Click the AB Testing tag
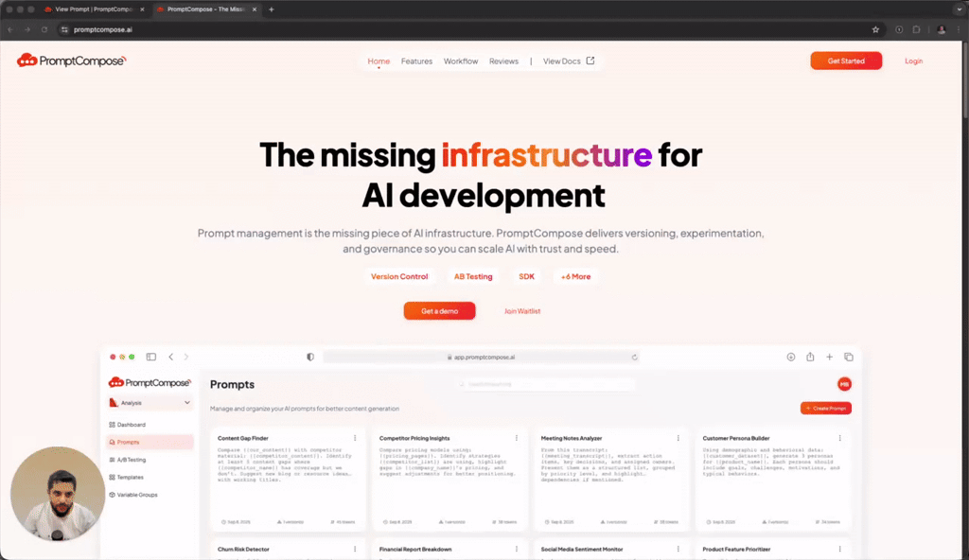Image resolution: width=969 pixels, height=560 pixels. click(473, 277)
